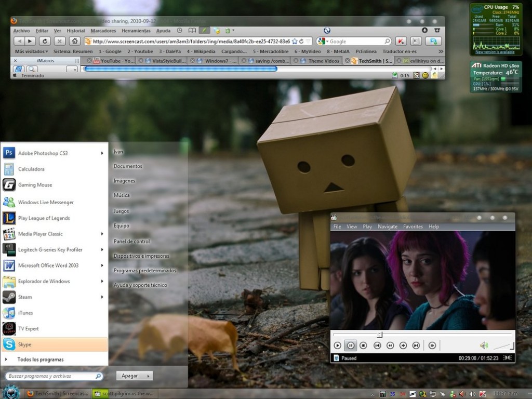Open the Navigate menu in Media Player Classic

click(x=387, y=227)
